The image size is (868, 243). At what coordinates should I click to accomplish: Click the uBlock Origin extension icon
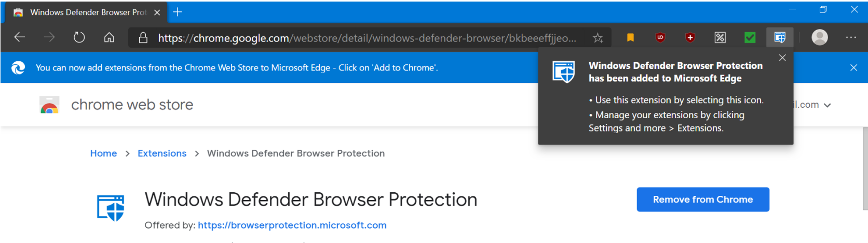tap(660, 37)
